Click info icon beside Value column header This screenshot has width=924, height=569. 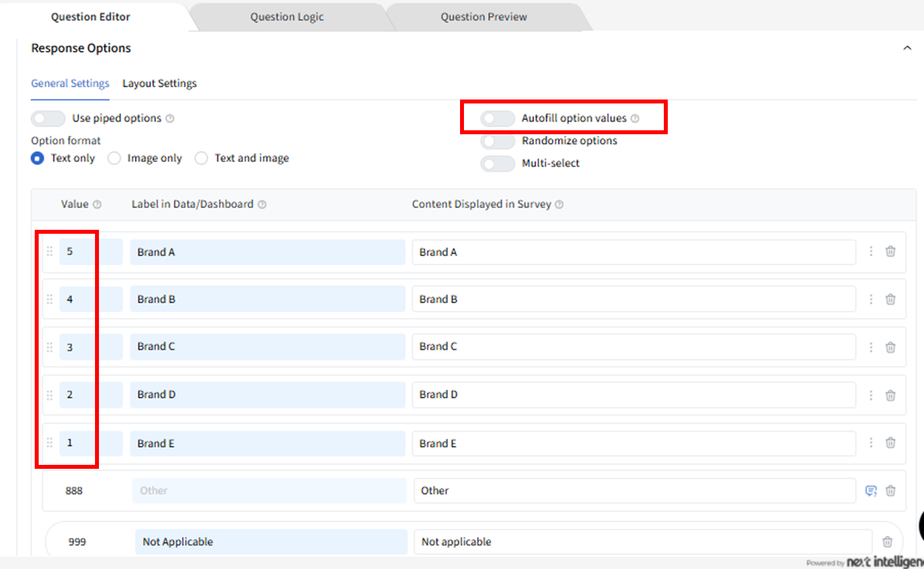[x=97, y=204]
